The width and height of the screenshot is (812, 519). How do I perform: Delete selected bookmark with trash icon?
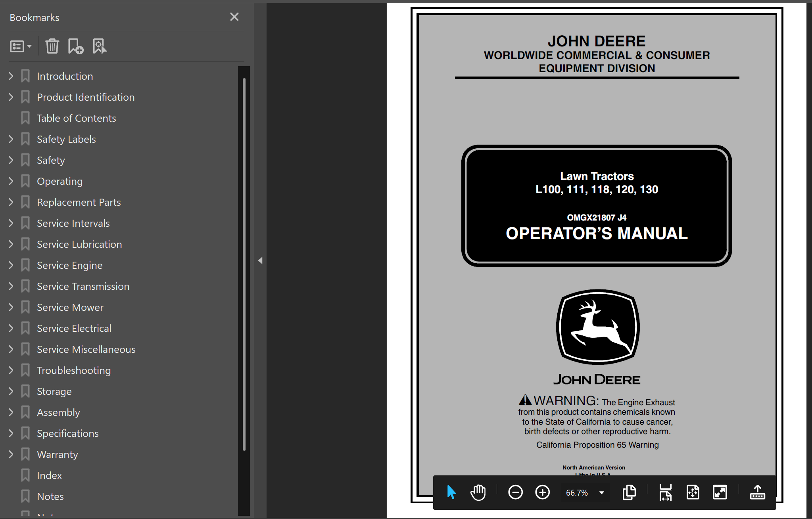coord(52,46)
